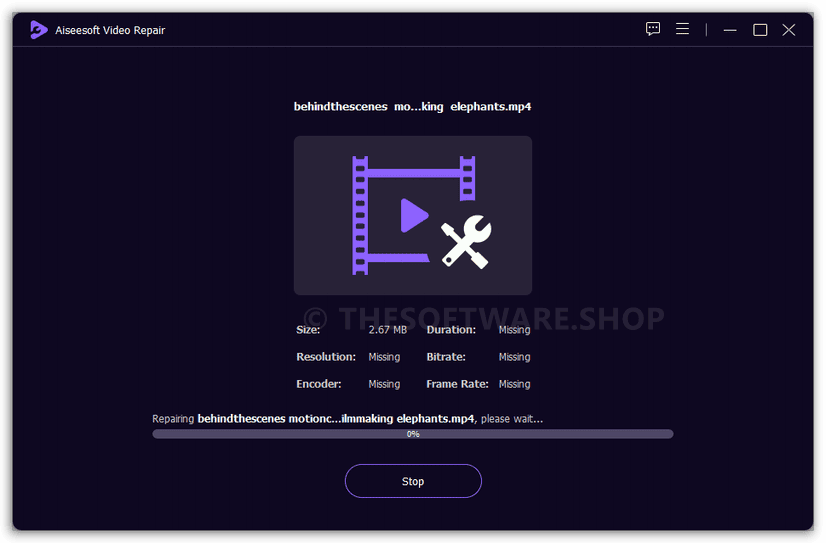This screenshot has width=826, height=543.
Task: Click the size value "2.67 MB"
Action: click(388, 330)
